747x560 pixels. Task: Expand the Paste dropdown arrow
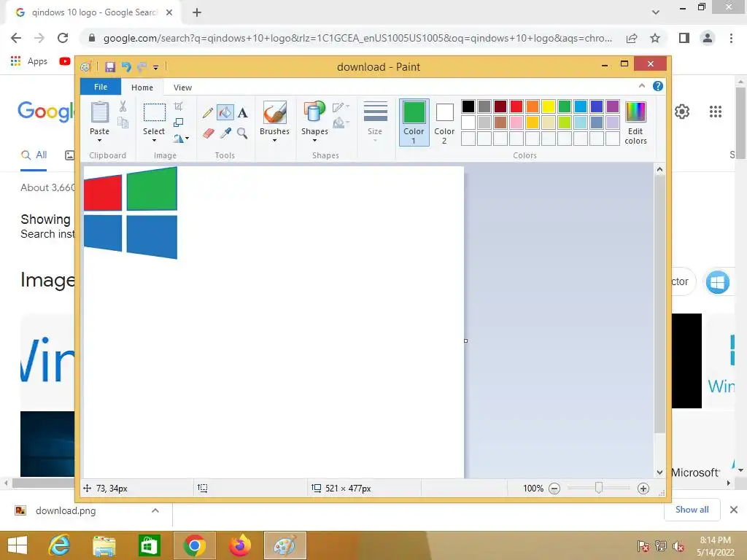(99, 141)
